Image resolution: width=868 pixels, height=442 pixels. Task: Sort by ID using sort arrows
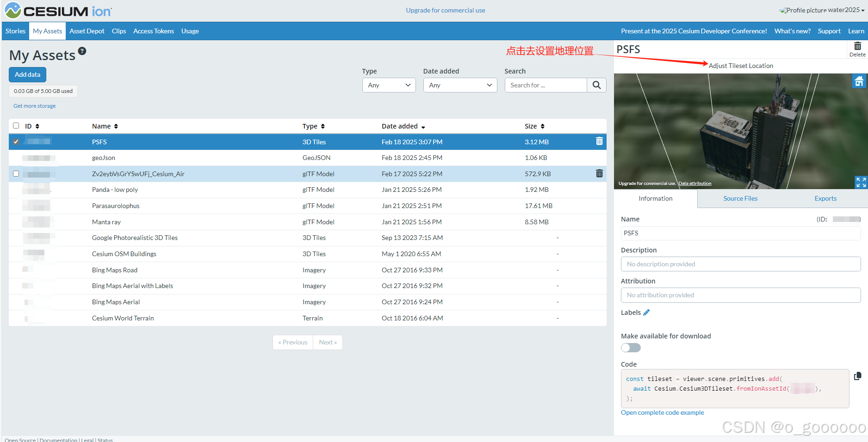(37, 126)
